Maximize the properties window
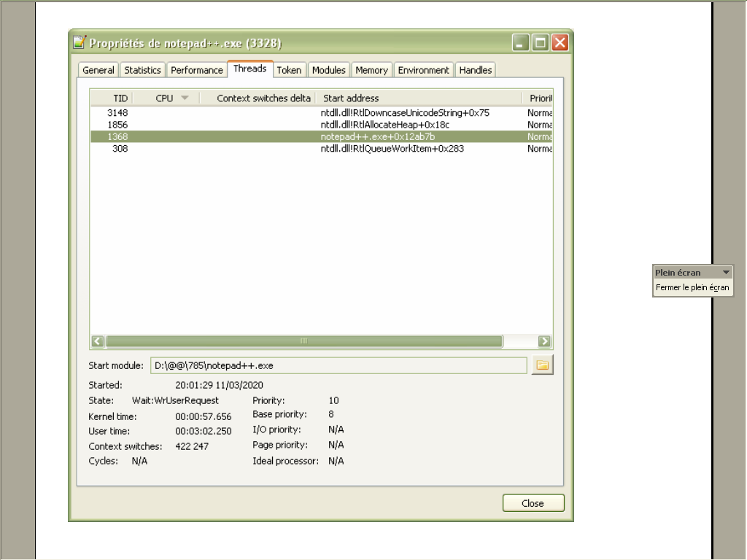This screenshot has width=747, height=560. pyautogui.click(x=541, y=43)
